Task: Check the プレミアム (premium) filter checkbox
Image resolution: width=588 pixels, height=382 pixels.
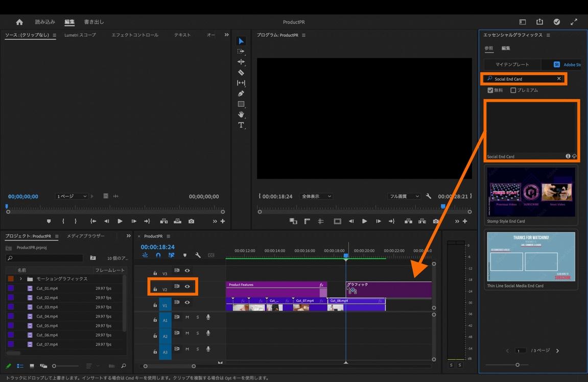Action: click(x=513, y=90)
